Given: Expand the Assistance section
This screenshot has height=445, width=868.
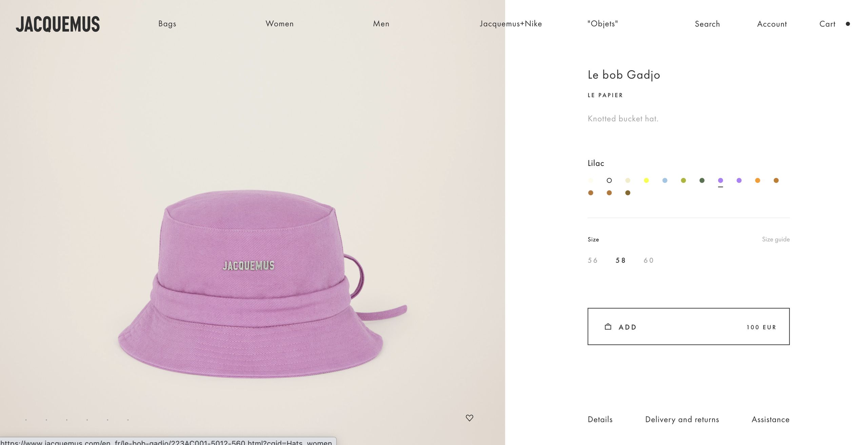Looking at the screenshot, I should coord(770,420).
